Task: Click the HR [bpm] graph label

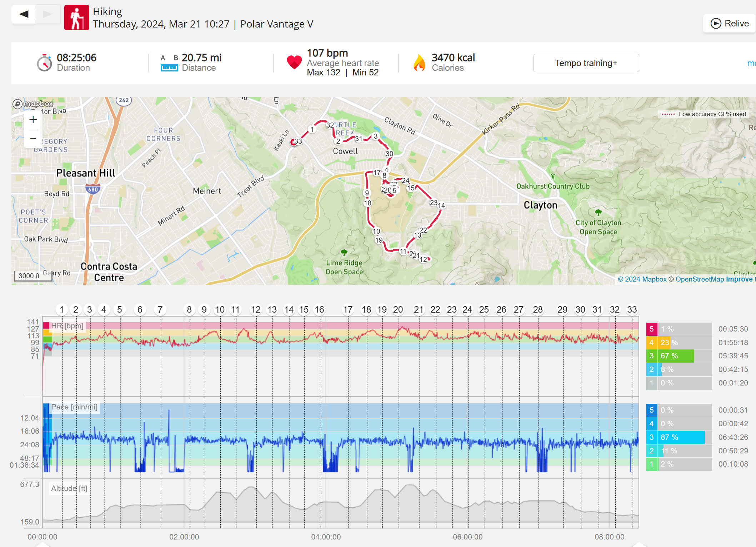Action: (67, 326)
